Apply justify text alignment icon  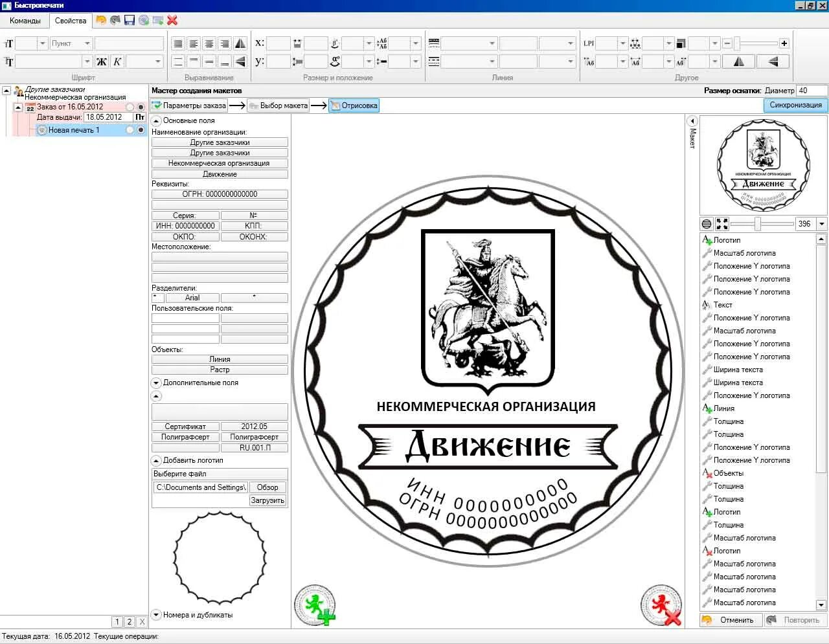pos(178,43)
